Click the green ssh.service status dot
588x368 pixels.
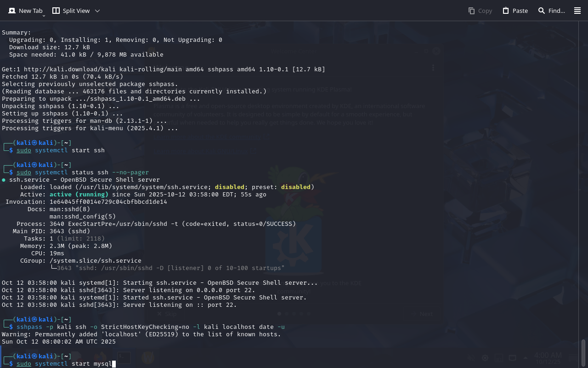pos(4,180)
